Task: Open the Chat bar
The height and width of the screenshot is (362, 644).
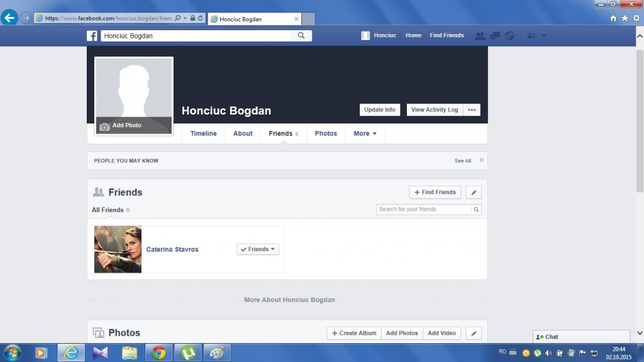Action: click(x=581, y=336)
